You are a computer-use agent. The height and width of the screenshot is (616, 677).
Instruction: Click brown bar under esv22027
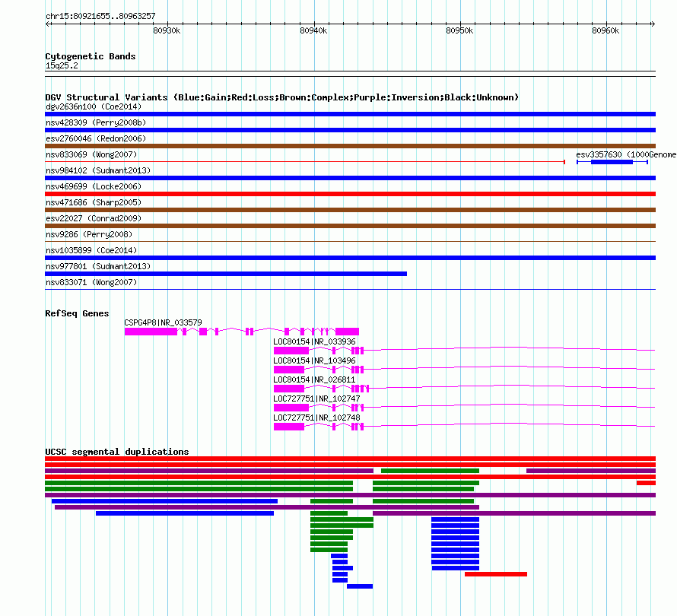(x=350, y=226)
